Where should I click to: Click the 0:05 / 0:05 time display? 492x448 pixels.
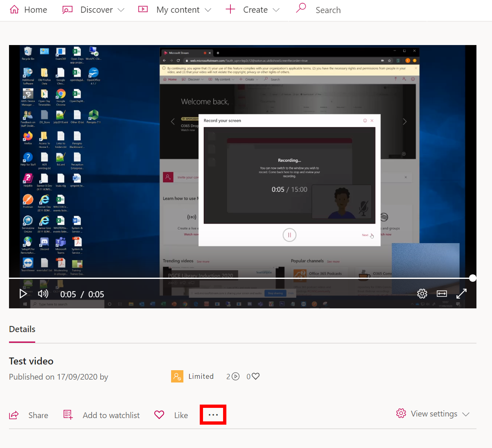click(82, 294)
